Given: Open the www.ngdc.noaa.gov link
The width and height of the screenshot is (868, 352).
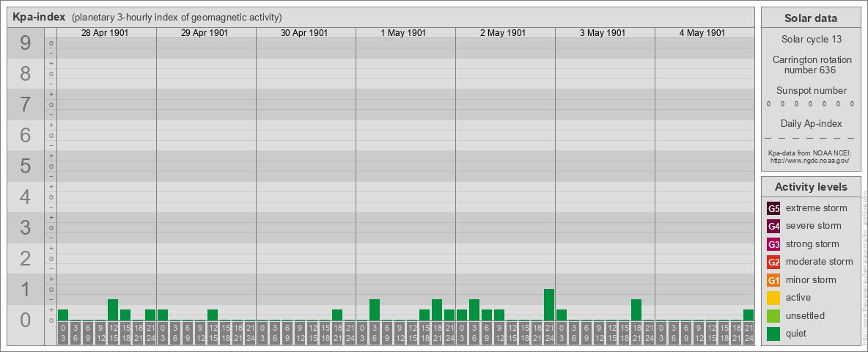Looking at the screenshot, I should pyautogui.click(x=809, y=160).
